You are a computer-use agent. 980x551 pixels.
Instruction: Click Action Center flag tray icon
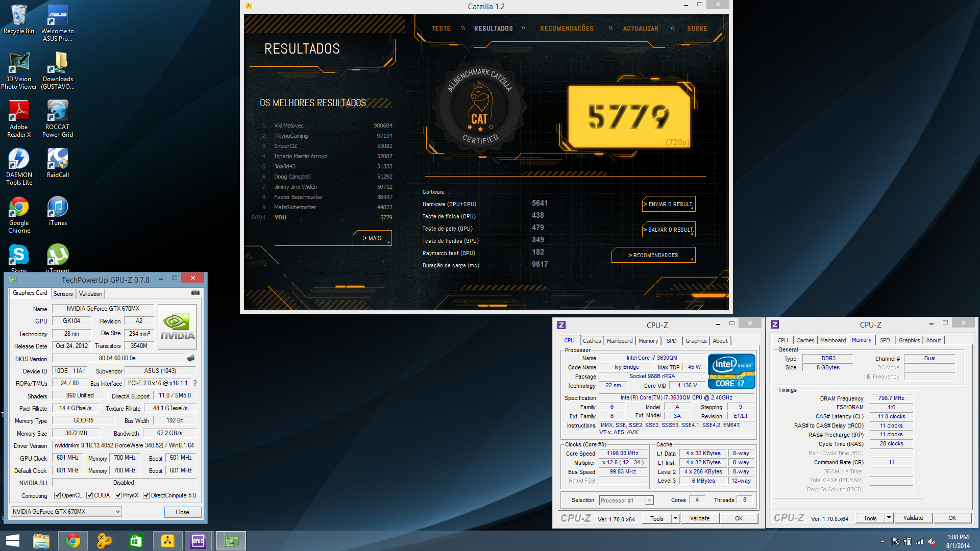[x=895, y=541]
